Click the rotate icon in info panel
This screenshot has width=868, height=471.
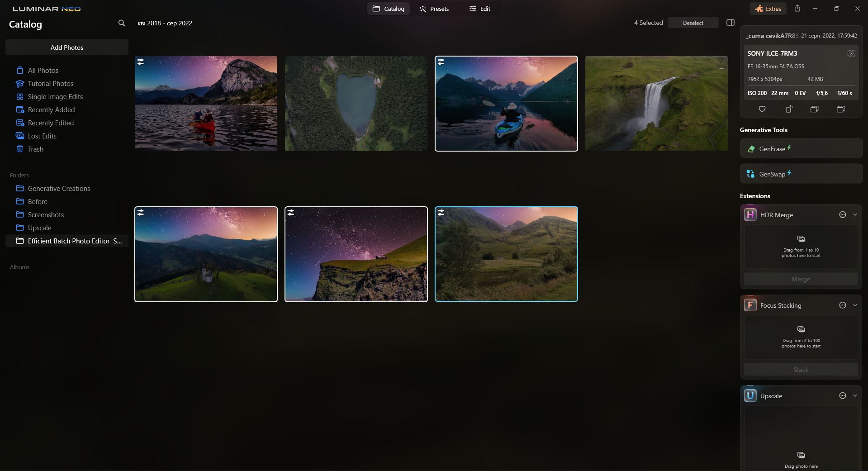point(788,109)
